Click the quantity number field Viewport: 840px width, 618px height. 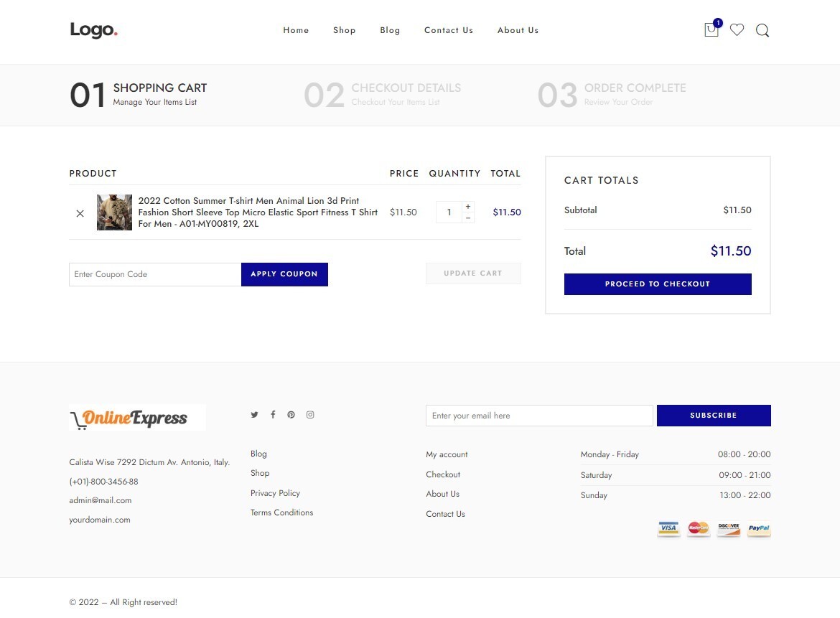click(449, 212)
